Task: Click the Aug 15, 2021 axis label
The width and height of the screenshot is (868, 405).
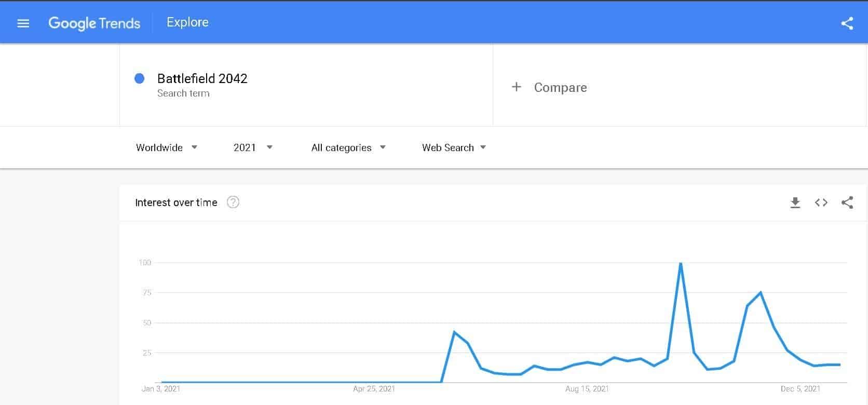Action: click(x=587, y=389)
